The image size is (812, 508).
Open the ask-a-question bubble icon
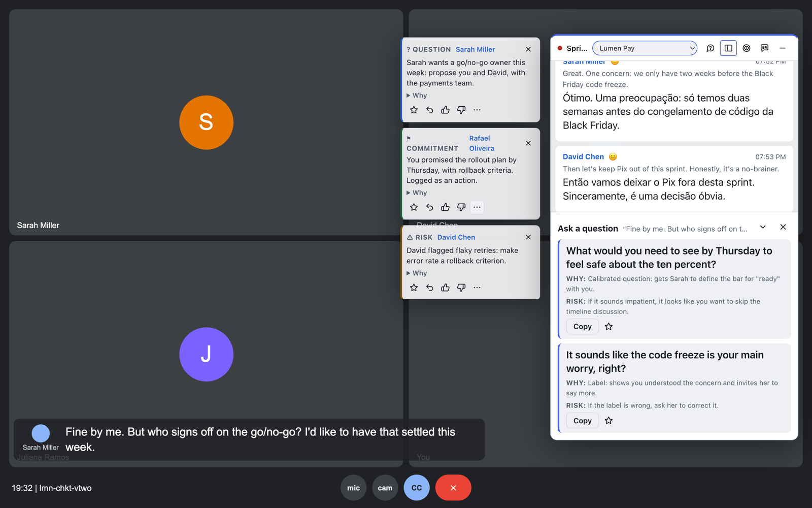[x=710, y=48]
